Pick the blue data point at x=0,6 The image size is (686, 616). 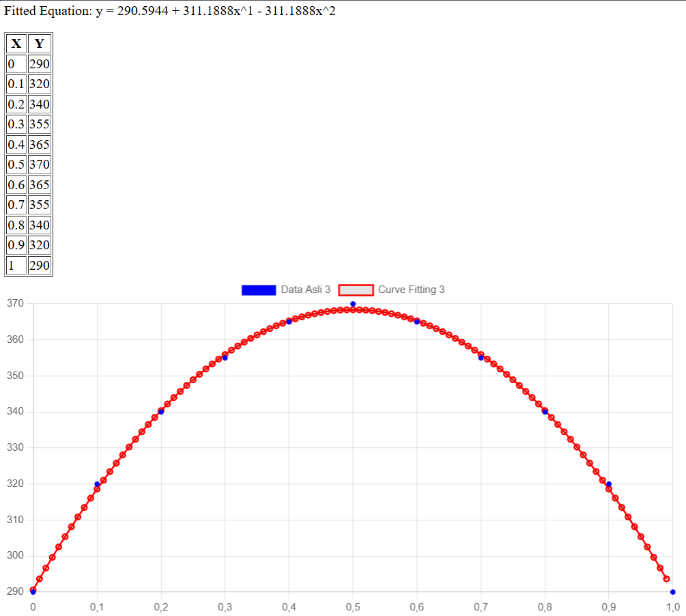point(417,322)
